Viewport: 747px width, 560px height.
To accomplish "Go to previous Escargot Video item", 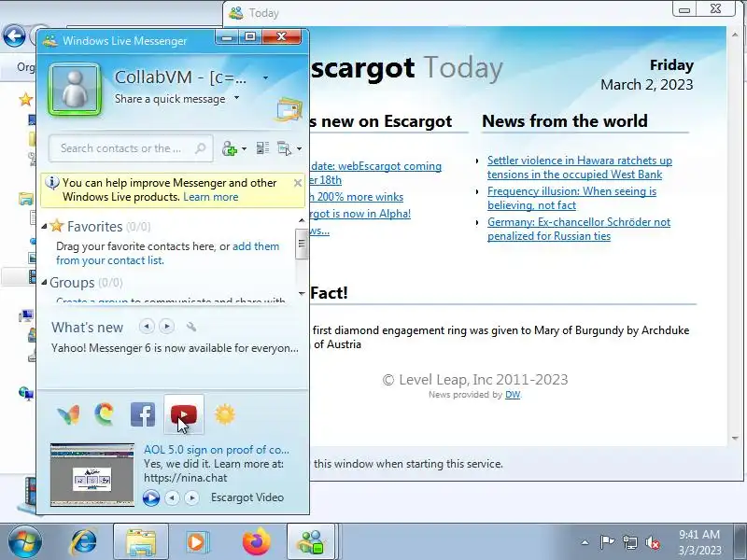I will pyautogui.click(x=172, y=498).
